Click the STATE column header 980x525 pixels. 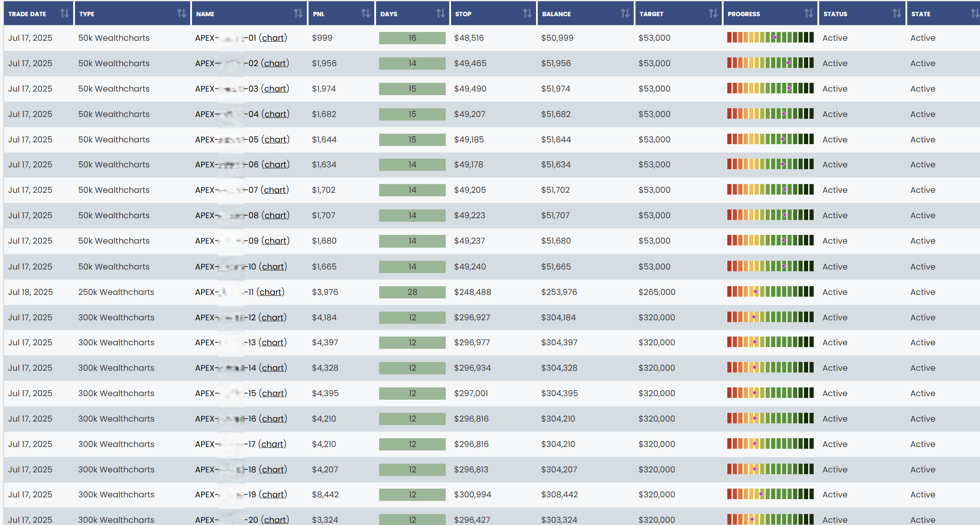pos(921,14)
